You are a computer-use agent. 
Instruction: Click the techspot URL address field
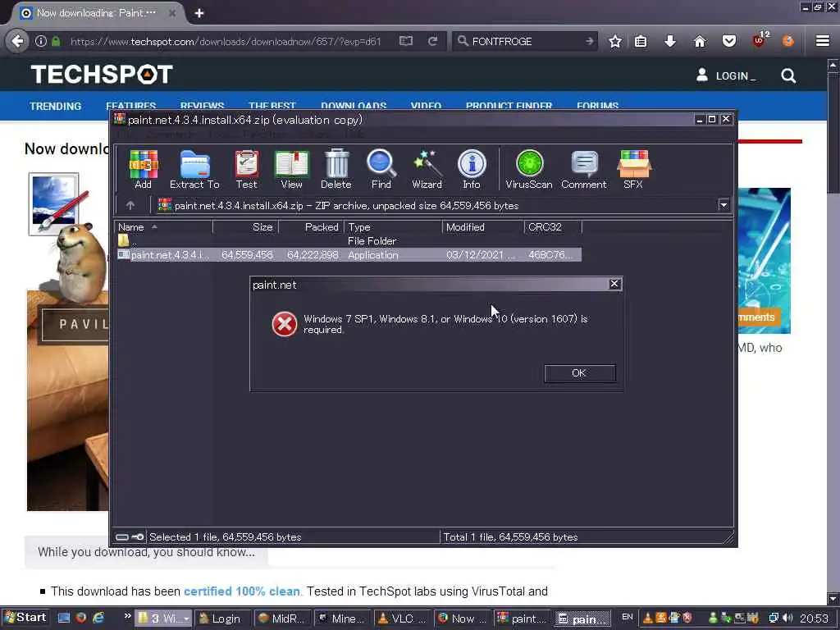click(x=226, y=41)
